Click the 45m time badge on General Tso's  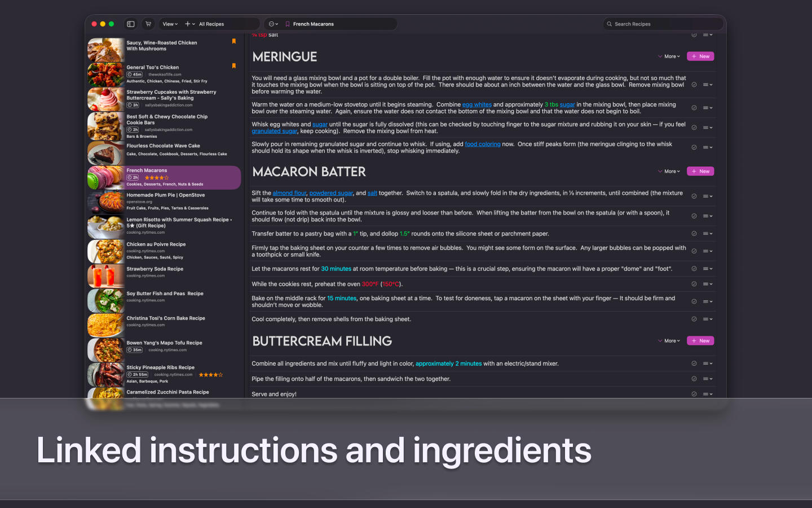point(135,74)
